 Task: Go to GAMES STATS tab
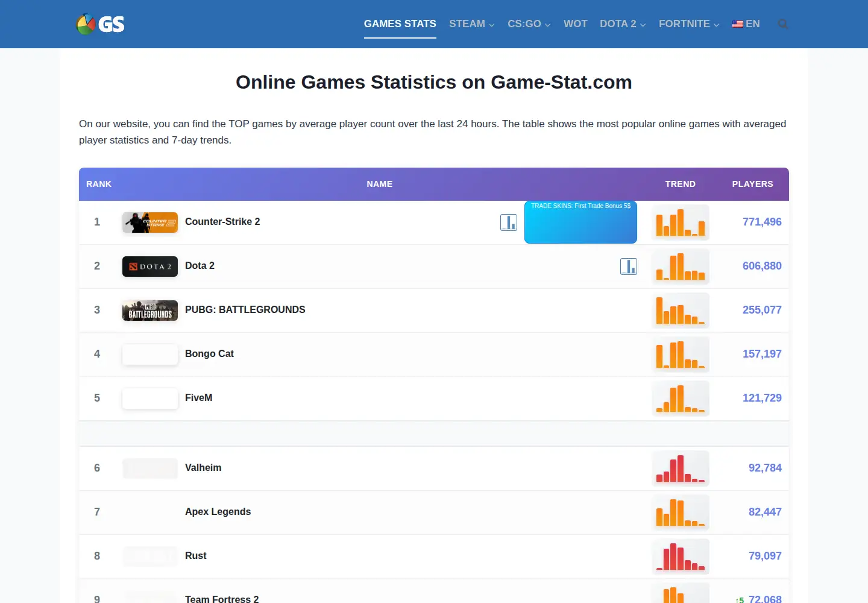(x=400, y=24)
